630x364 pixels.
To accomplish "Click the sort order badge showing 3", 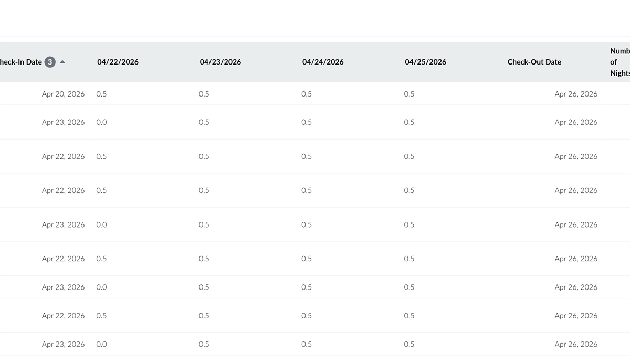I will [50, 62].
